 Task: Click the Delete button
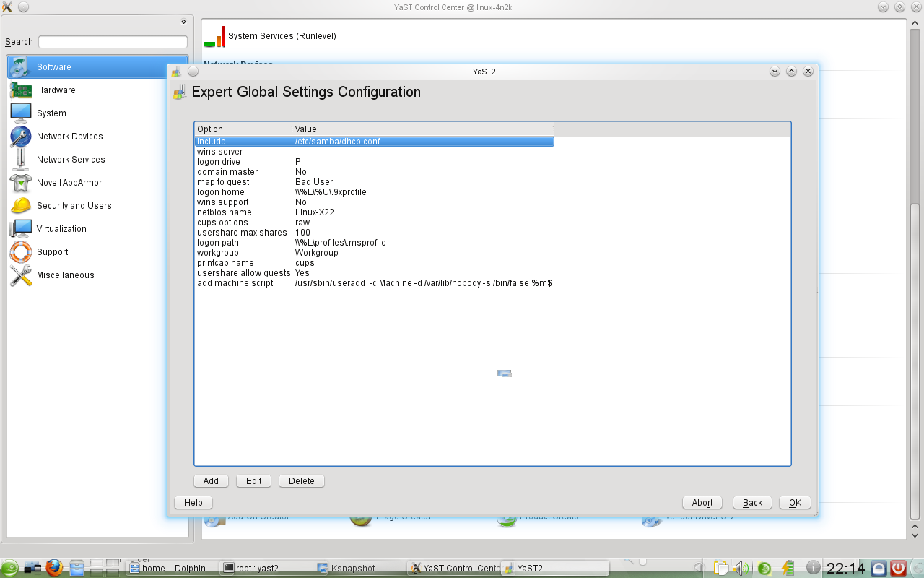[x=302, y=481]
